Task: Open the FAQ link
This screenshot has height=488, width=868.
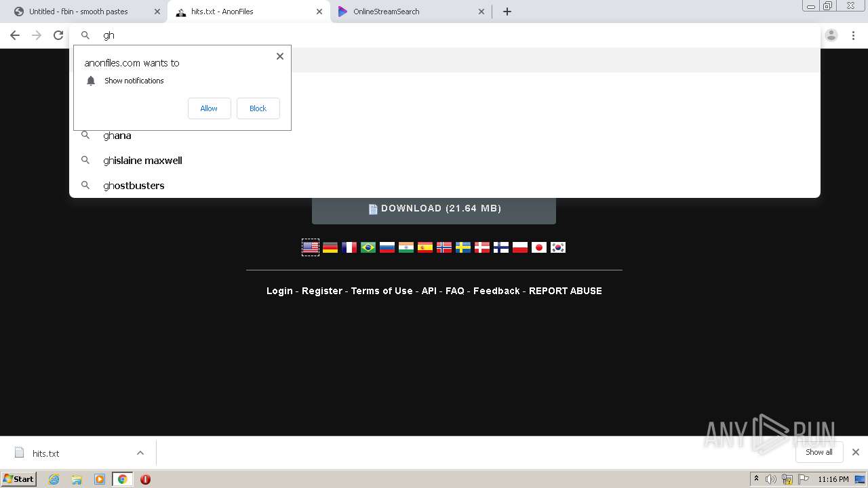Action: click(455, 291)
